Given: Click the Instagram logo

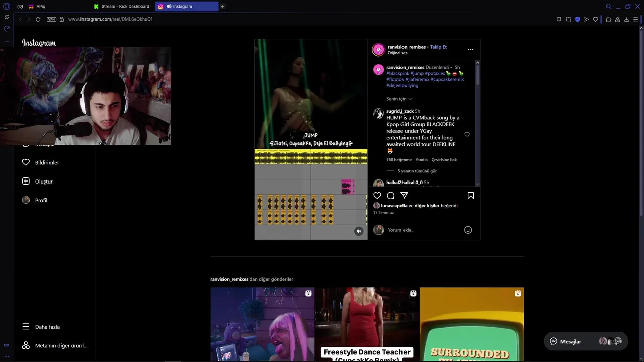Looking at the screenshot, I should [x=39, y=43].
